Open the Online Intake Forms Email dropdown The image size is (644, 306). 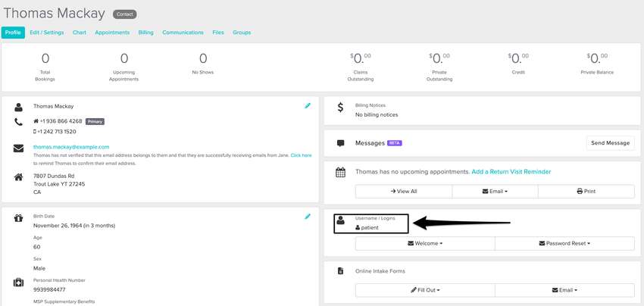pyautogui.click(x=564, y=290)
